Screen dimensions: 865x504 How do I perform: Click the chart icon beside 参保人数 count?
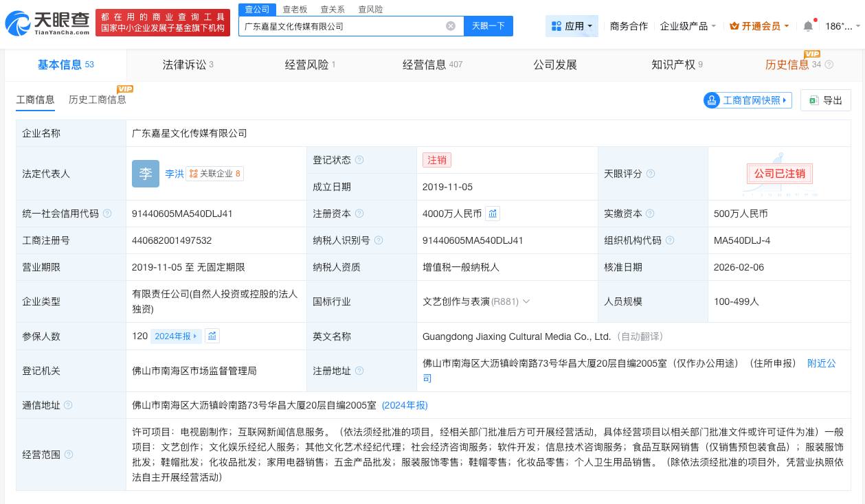point(212,336)
